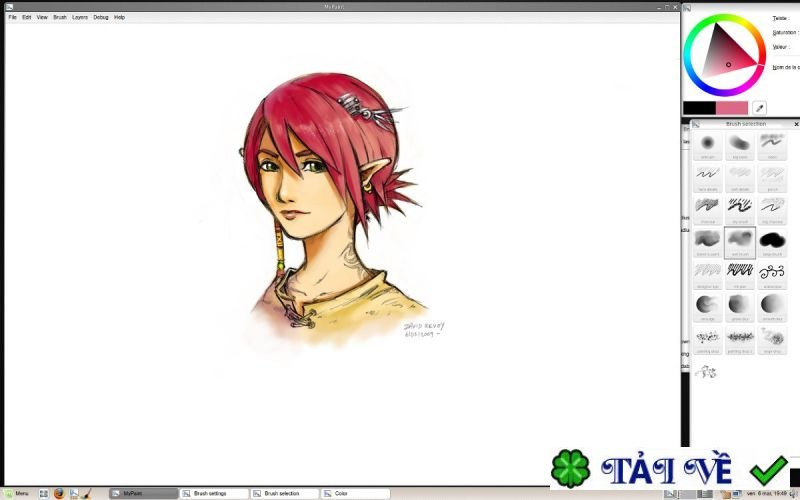Open the Layers menu
Screen dimensions: 800x500
80,17
